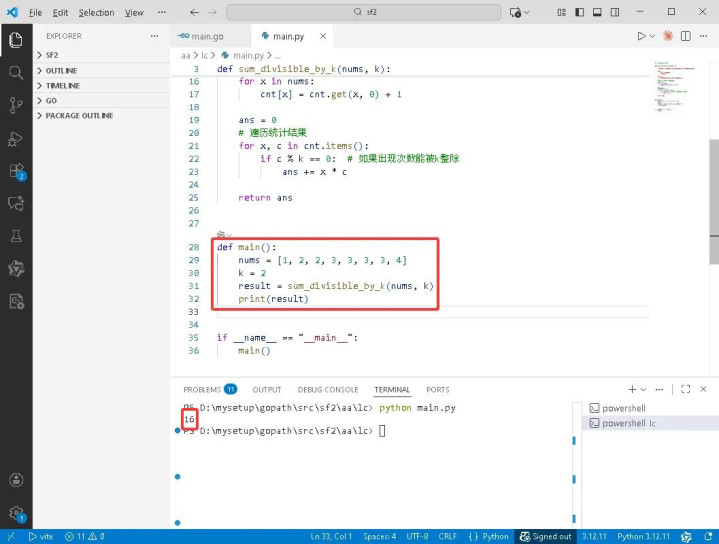
Task: Open the Accounts icon in activity bar
Action: [x=15, y=480]
